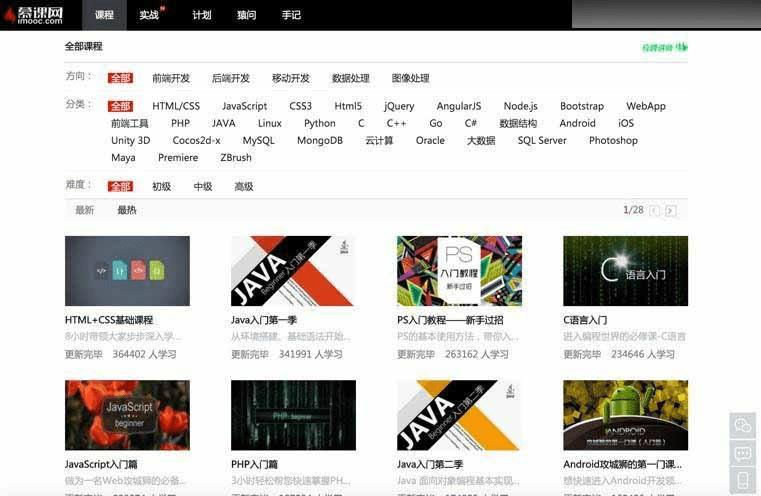This screenshot has height=496, width=761.
Task: Filter direction by 前端开发
Action: click(171, 78)
